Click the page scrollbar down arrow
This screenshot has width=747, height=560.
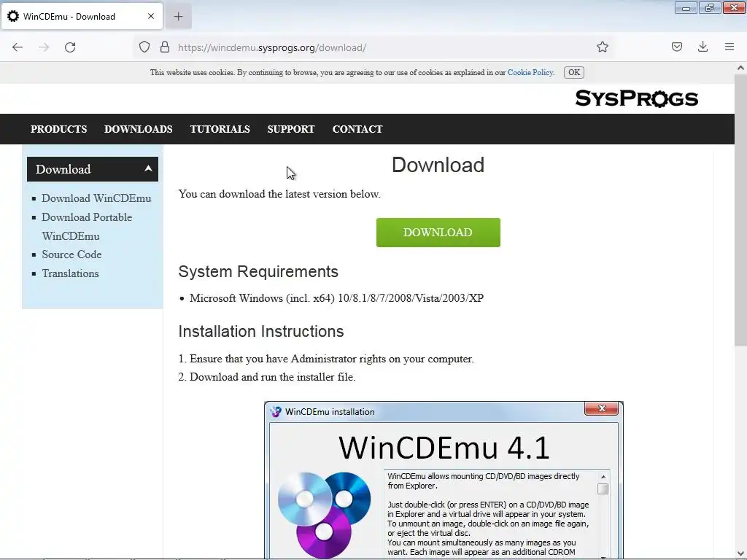coord(740,553)
